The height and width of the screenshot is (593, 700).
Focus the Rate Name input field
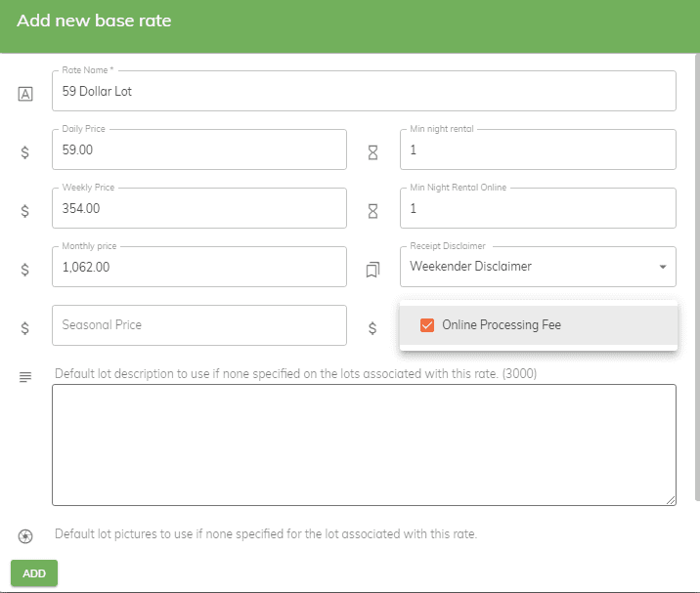[x=364, y=91]
